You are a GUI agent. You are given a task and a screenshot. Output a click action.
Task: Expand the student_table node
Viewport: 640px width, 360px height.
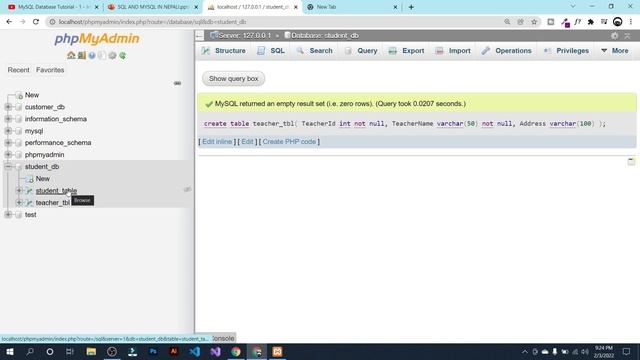point(19,191)
